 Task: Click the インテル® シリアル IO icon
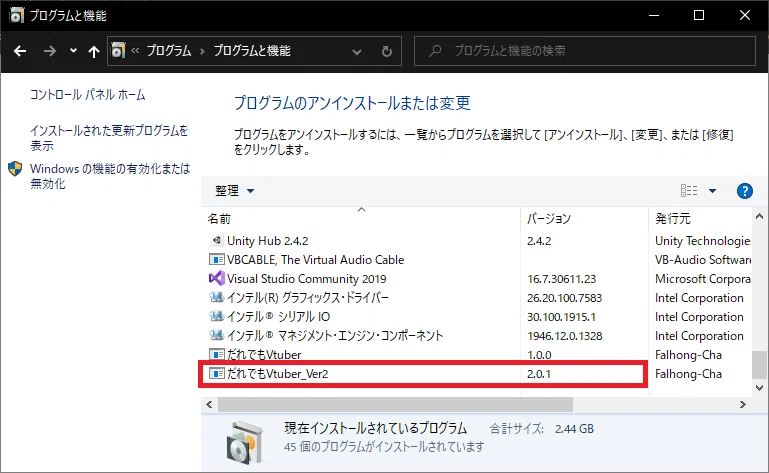click(x=216, y=316)
